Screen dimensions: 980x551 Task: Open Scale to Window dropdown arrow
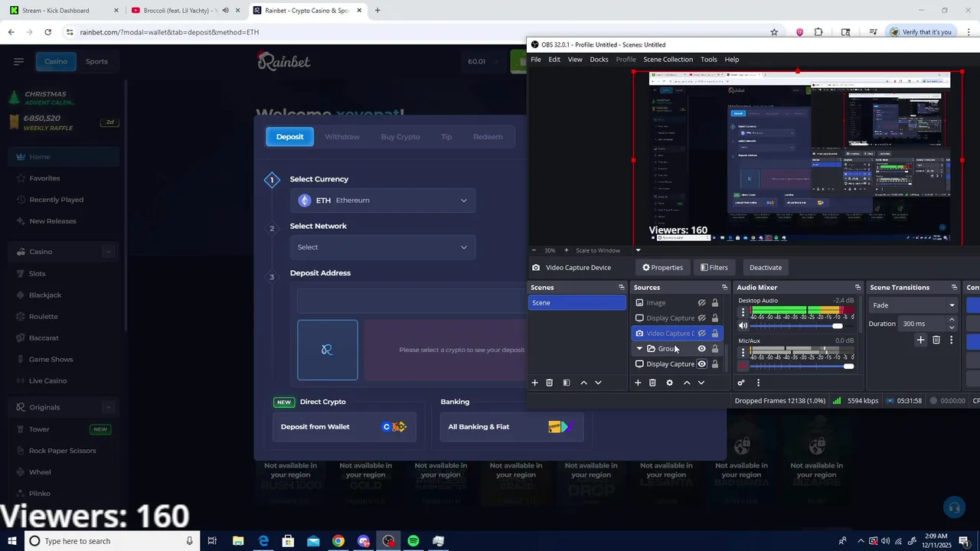638,250
